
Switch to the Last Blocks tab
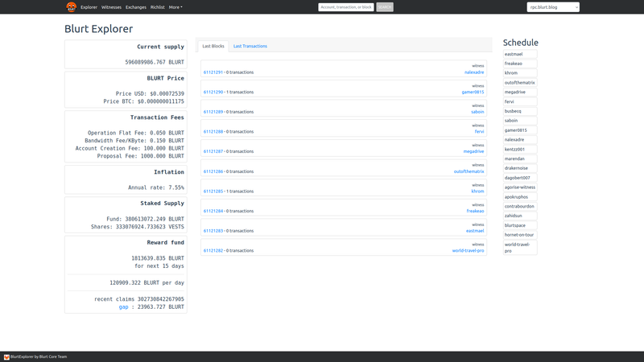pos(213,46)
